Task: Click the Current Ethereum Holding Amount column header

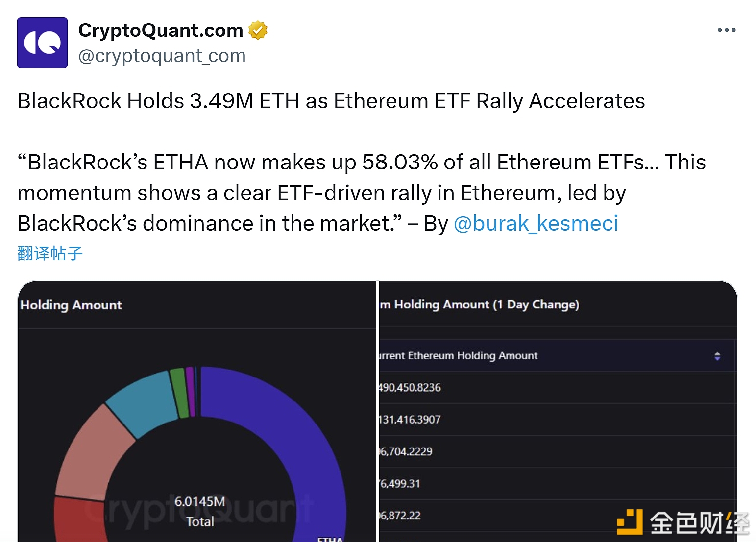Action: pyautogui.click(x=459, y=356)
